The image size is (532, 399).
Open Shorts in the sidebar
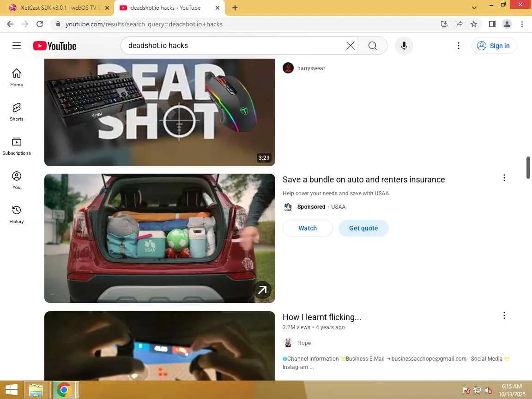[17, 112]
